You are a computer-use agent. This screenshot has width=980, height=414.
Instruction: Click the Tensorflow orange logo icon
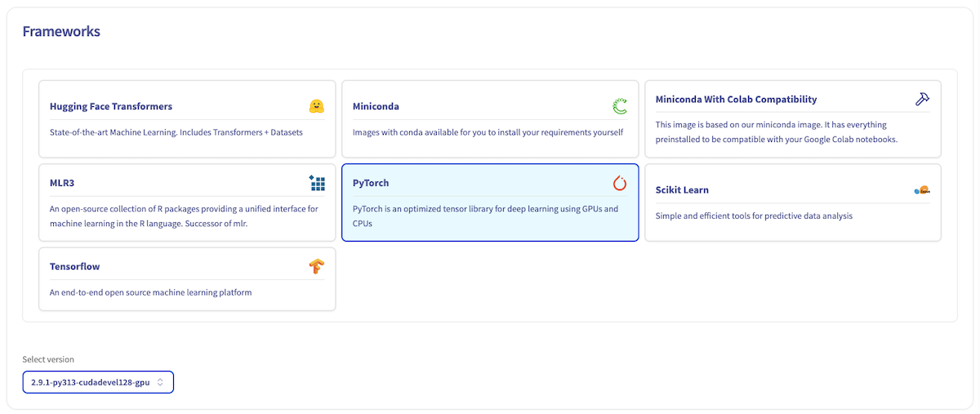point(317,266)
